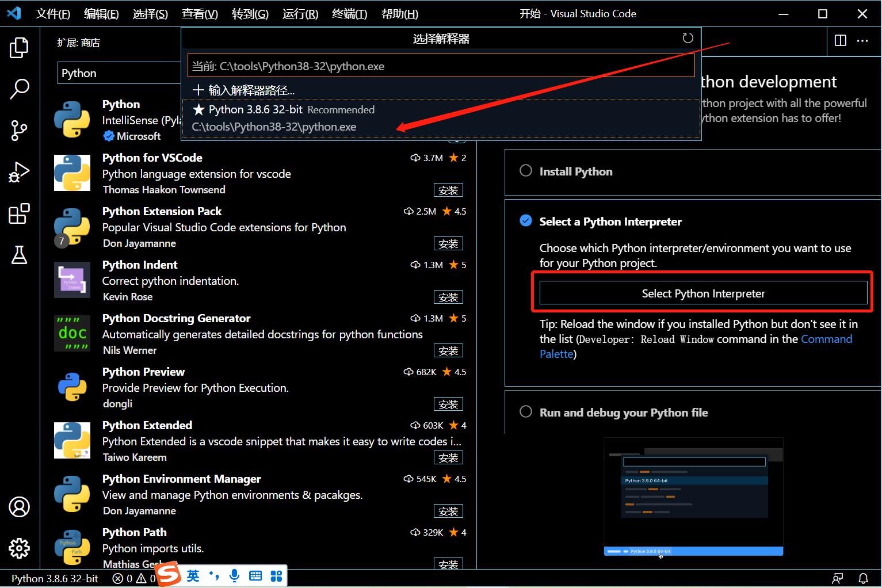Image resolution: width=882 pixels, height=588 pixels.
Task: Click the Python Indent extension icon
Action: (72, 280)
